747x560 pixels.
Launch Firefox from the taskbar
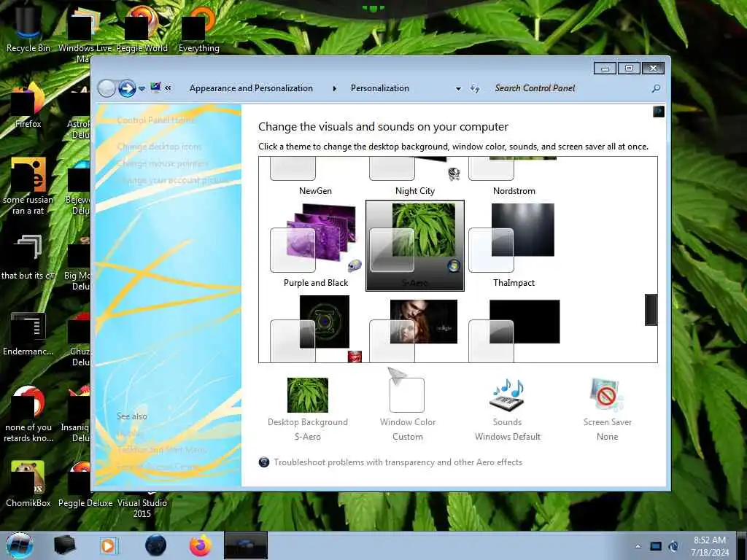click(x=201, y=545)
